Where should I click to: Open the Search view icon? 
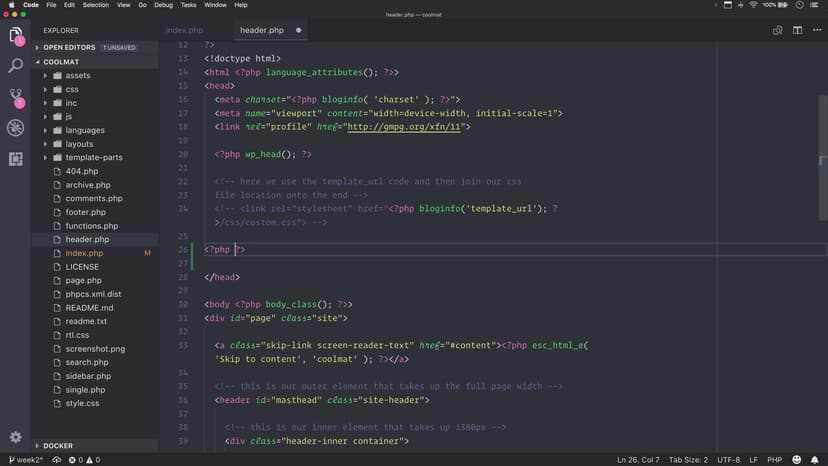(15, 66)
